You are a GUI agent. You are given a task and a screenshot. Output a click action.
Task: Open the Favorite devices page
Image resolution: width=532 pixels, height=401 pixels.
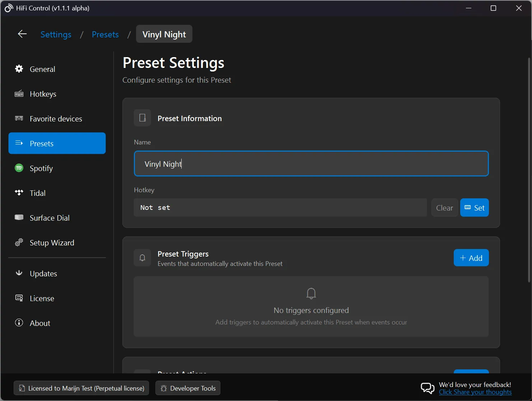point(56,119)
